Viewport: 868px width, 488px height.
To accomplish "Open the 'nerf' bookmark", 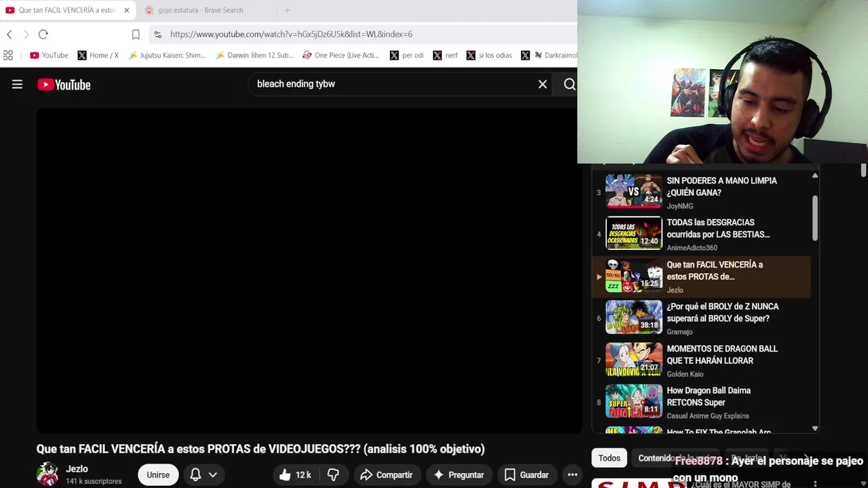I will (445, 55).
